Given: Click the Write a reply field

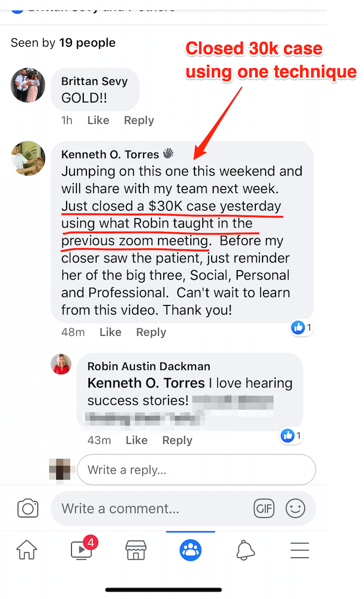Looking at the screenshot, I should pos(197,469).
